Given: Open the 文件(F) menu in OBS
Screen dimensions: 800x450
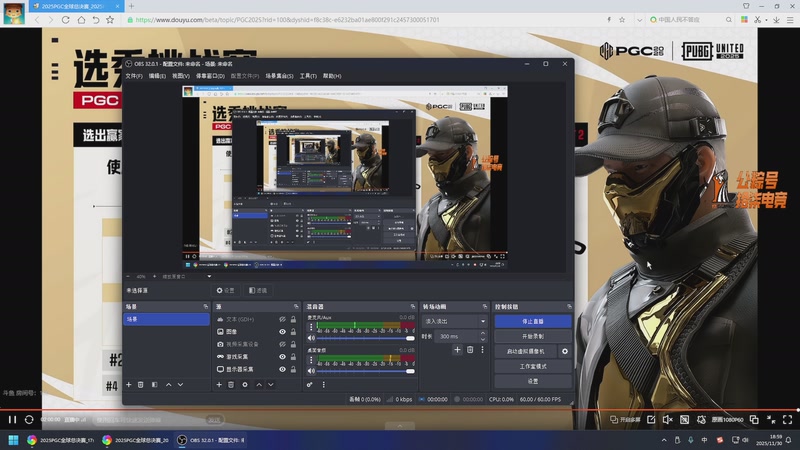Looking at the screenshot, I should pos(134,76).
